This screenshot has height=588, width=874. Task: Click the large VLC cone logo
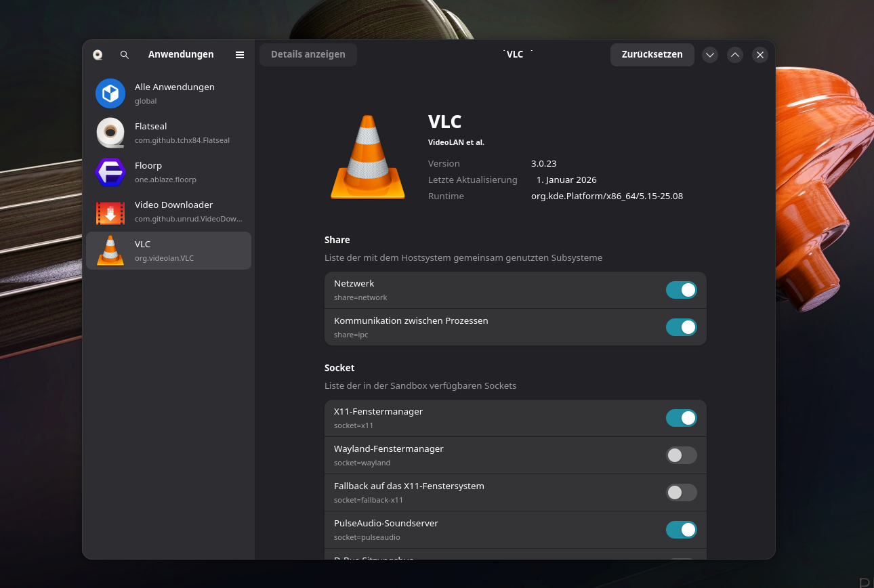(368, 157)
